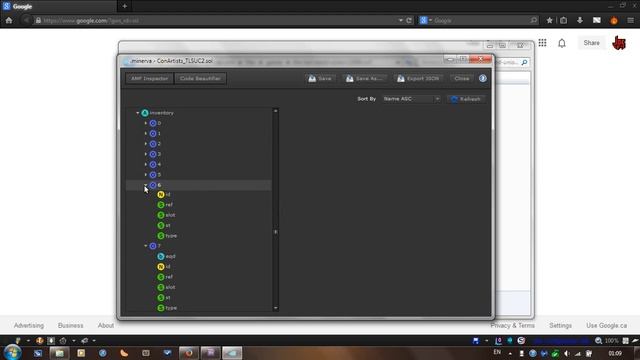Open the URL bar history dropdown arrow

coord(400,20)
